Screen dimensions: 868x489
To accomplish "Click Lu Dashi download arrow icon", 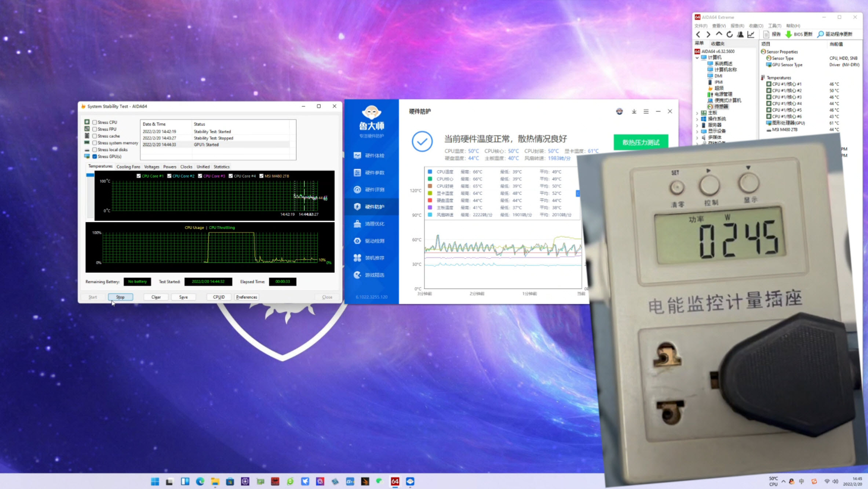I will (634, 112).
